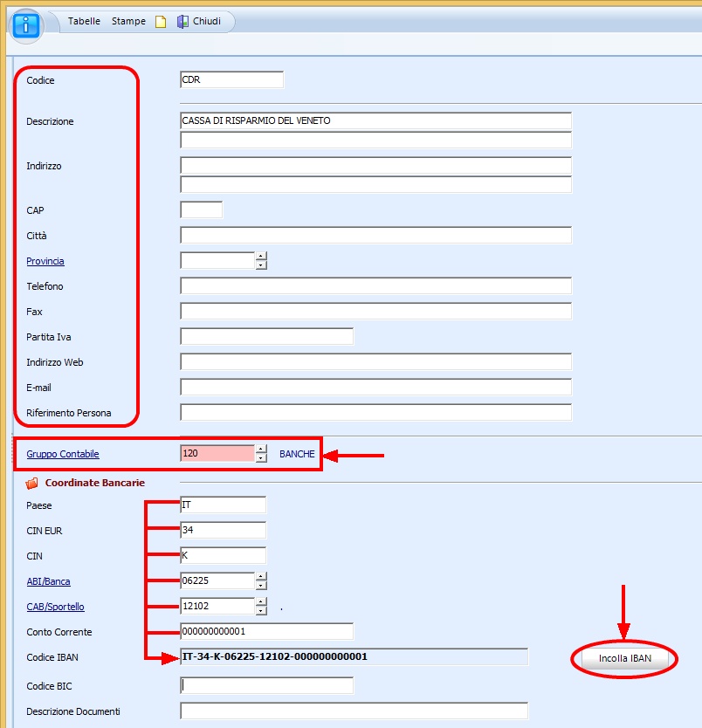
Task: Click the ABI/Banca link
Action: [49, 581]
